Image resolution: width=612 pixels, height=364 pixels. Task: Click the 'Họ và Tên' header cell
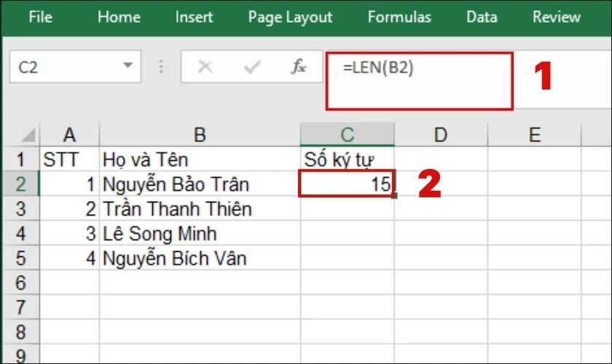(x=200, y=159)
